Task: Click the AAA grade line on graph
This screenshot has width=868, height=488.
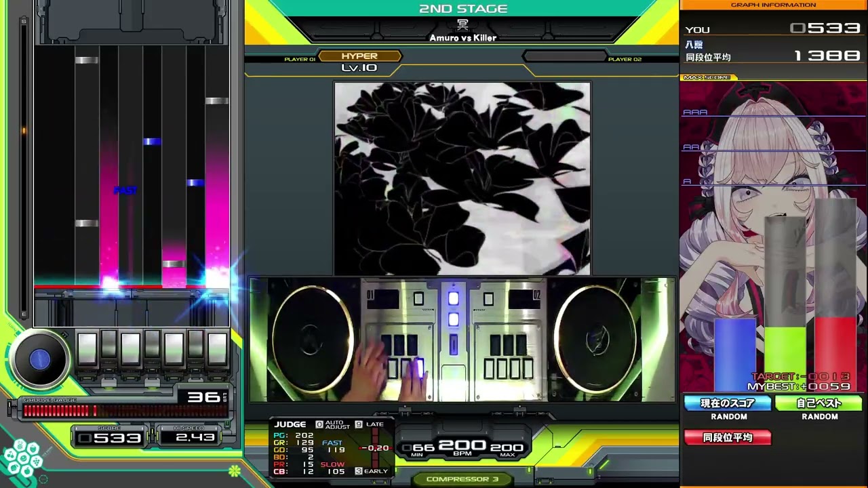Action: pyautogui.click(x=773, y=114)
